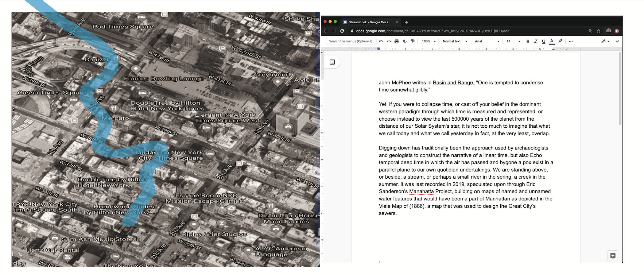Open a new browser tab
The width and height of the screenshot is (644, 275).
(x=406, y=22)
